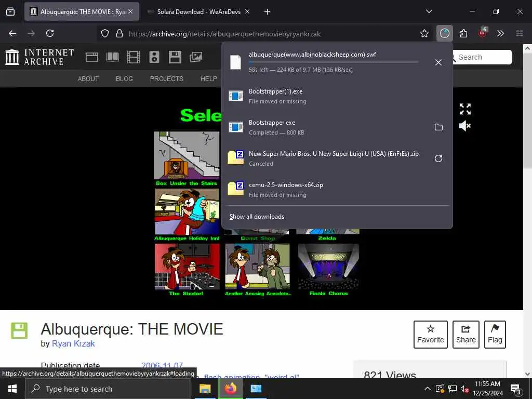Image resolution: width=532 pixels, height=399 pixels.
Task: Open Windows Start menu
Action: [x=12, y=389]
